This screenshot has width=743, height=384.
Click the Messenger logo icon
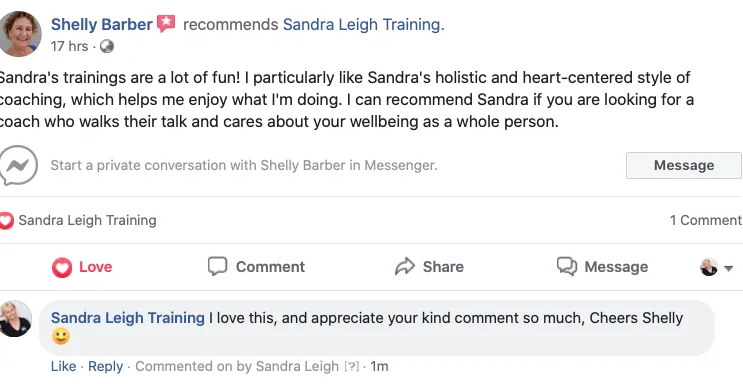pyautogui.click(x=18, y=165)
